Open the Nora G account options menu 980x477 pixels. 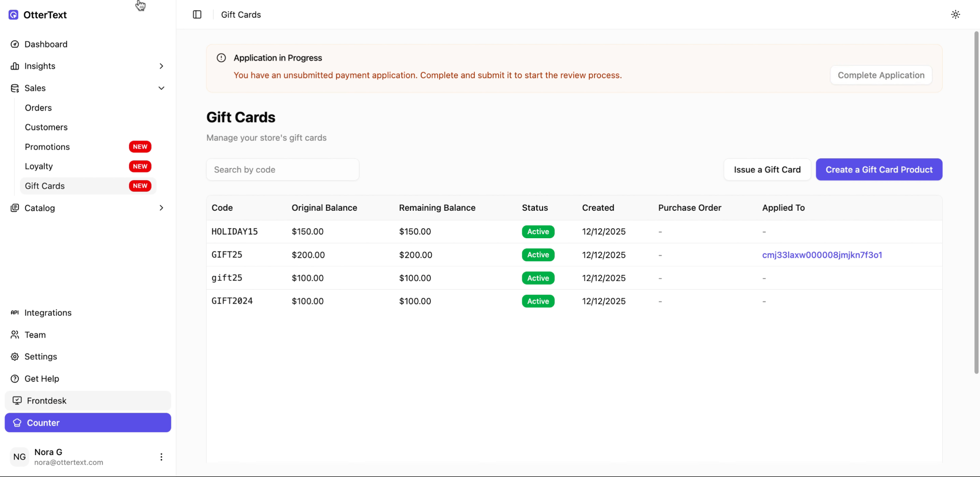(x=161, y=457)
